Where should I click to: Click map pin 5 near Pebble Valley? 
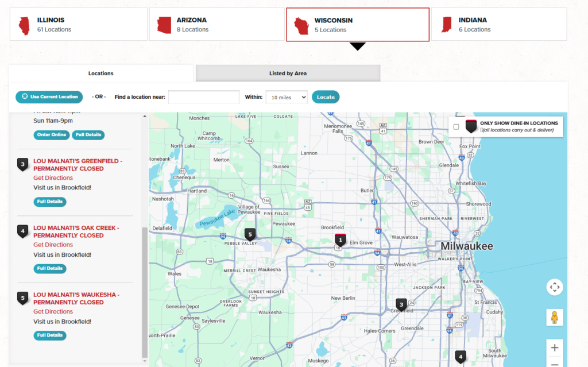250,234
